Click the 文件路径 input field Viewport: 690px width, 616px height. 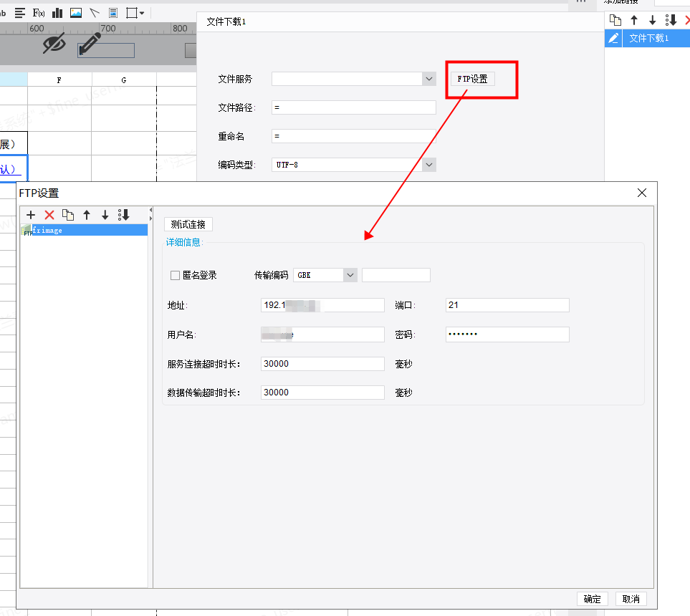(354, 107)
